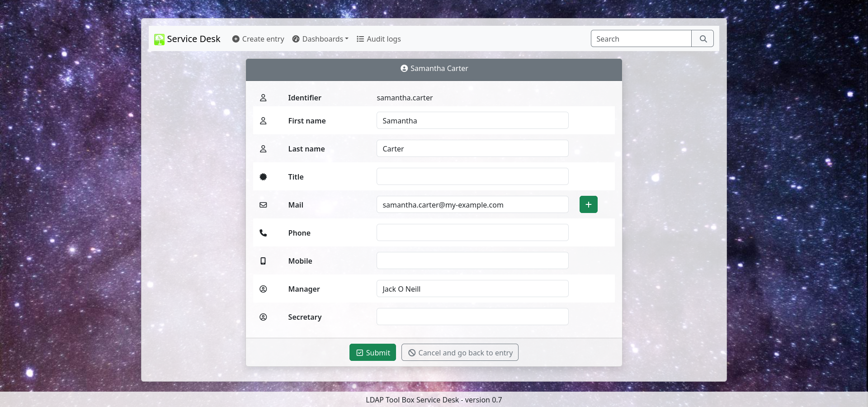868x407 pixels.
Task: Submit the entry changes
Action: tap(373, 353)
